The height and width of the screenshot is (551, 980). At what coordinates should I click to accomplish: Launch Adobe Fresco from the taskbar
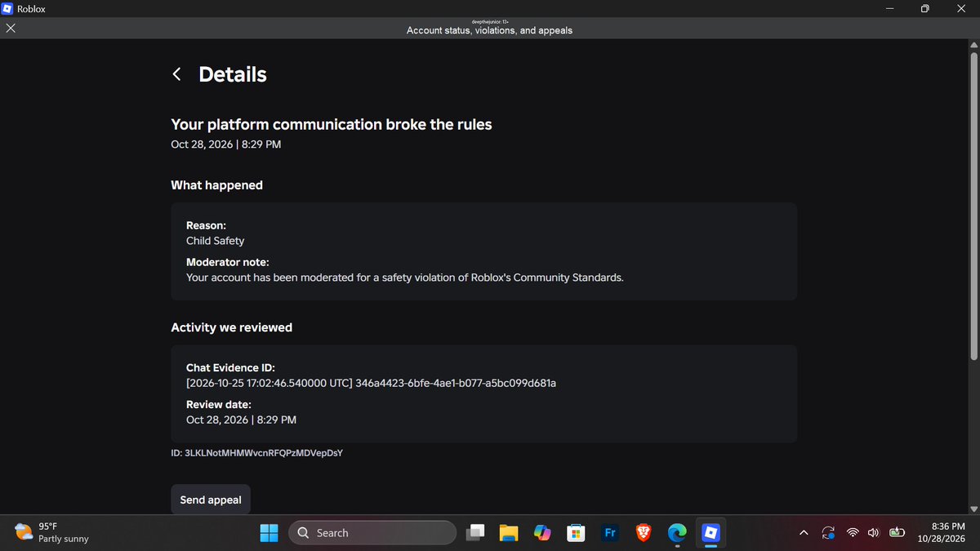pyautogui.click(x=609, y=532)
